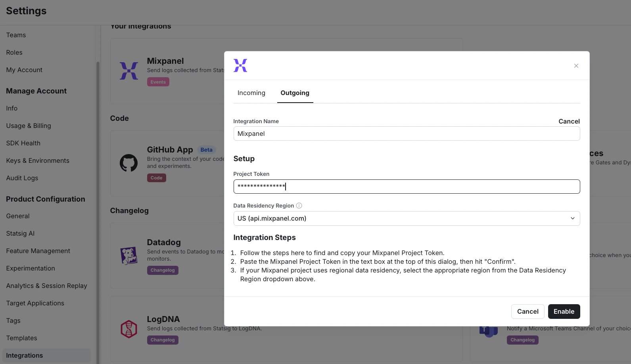Click the Settings page title
Screen dimensions: 631x364
click(26, 11)
